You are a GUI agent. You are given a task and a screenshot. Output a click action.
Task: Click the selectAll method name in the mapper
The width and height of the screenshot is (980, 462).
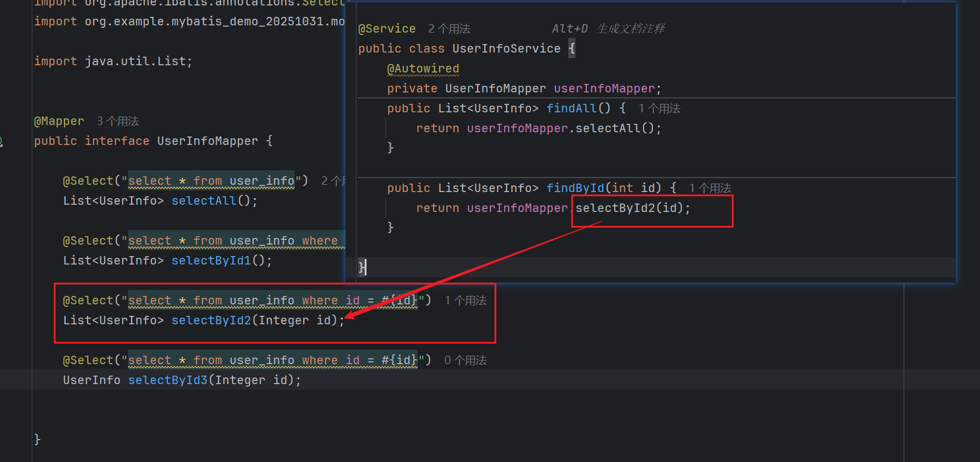click(x=204, y=201)
